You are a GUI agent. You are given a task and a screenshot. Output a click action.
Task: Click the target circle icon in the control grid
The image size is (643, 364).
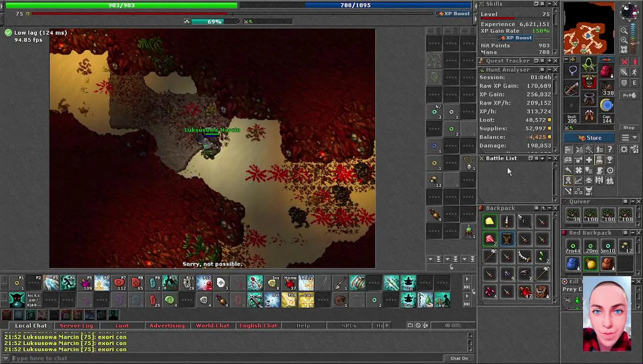tap(610, 170)
